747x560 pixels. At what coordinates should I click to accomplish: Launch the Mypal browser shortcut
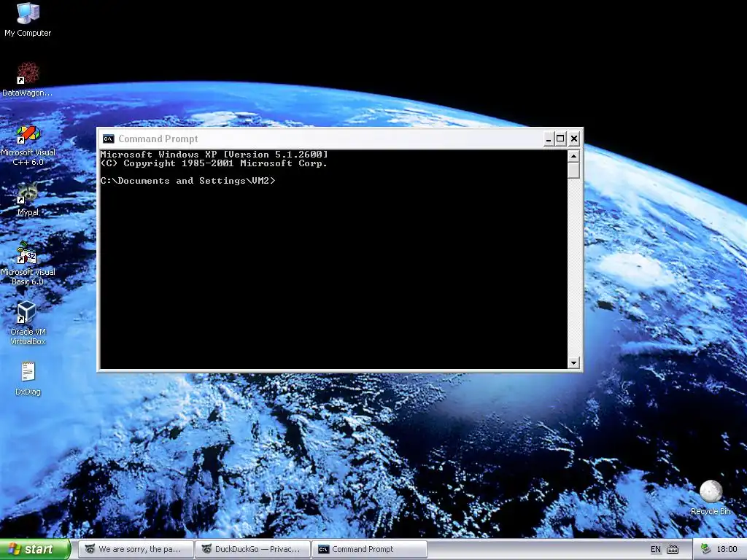pyautogui.click(x=28, y=199)
